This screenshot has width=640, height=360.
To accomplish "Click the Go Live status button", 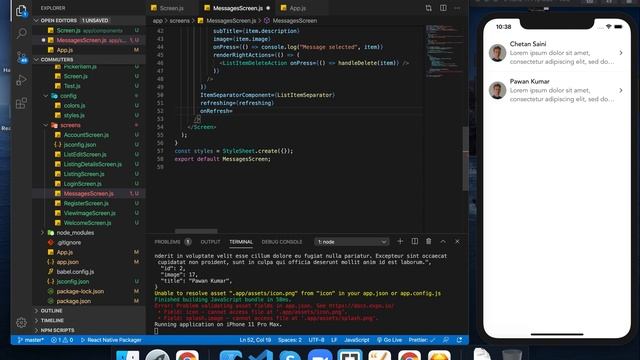I will 389,340.
